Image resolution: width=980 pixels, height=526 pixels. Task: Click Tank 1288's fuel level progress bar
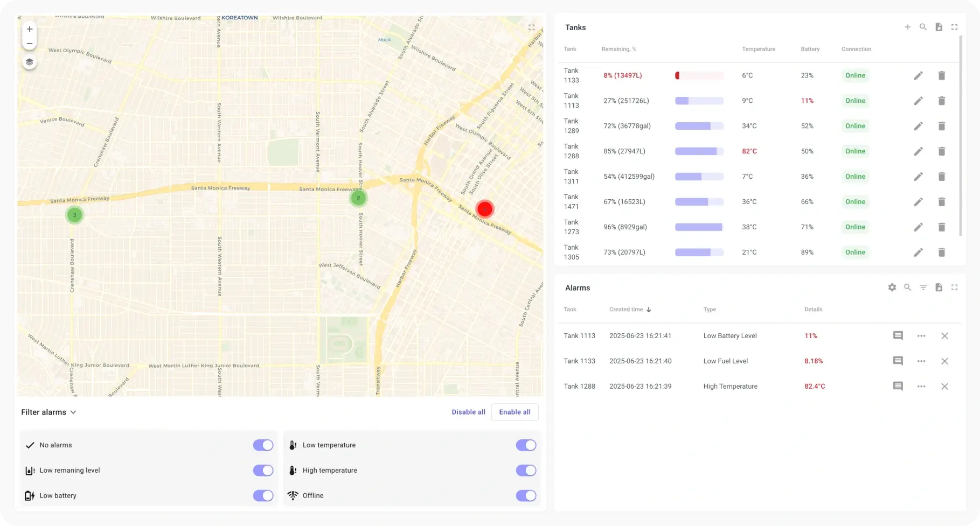(x=699, y=151)
